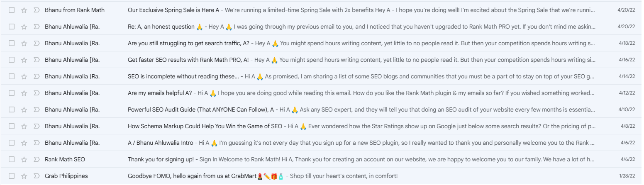
Task: Select the Bhanu from Rank Math email checkbox
Action: click(12, 10)
